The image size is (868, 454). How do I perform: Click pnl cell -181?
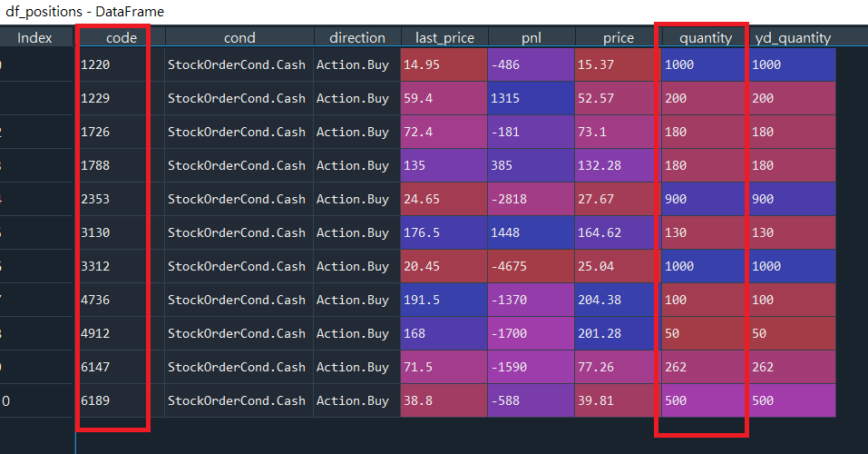[x=532, y=132]
